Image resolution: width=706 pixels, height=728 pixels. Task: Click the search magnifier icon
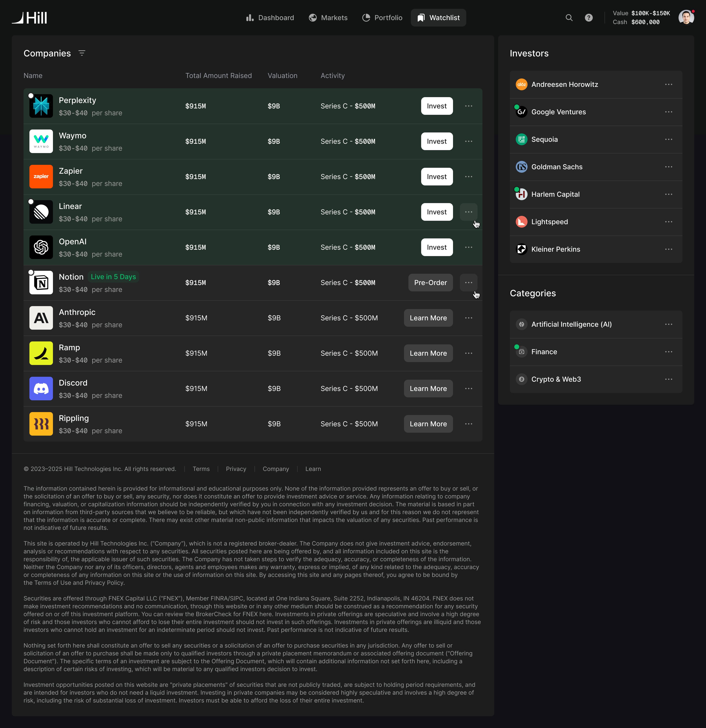(x=569, y=17)
